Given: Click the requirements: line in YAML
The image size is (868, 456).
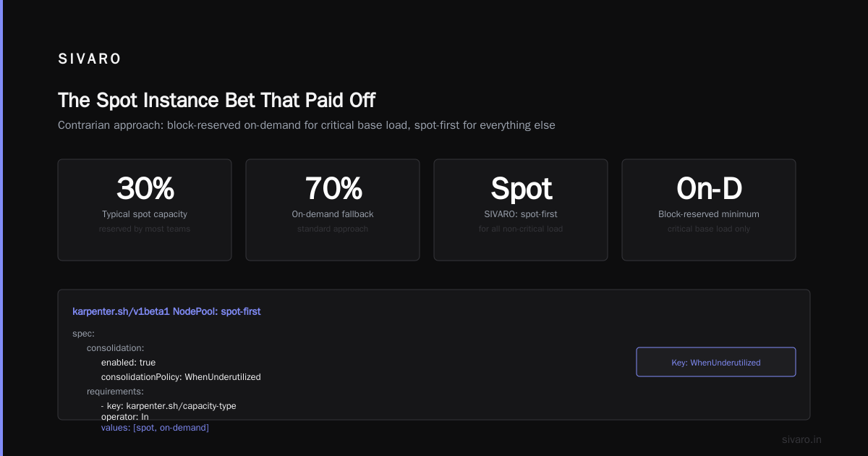Looking at the screenshot, I should (x=115, y=392).
